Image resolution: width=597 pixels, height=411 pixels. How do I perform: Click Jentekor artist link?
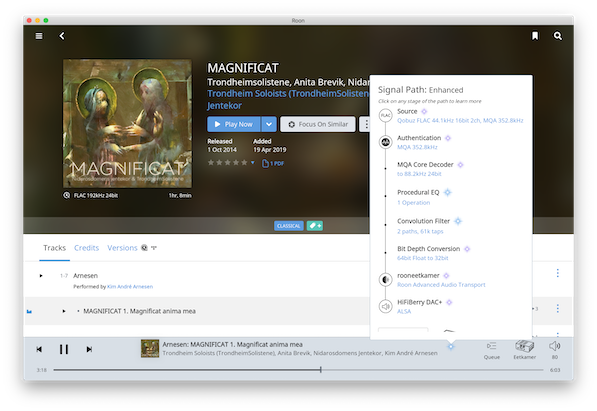point(224,106)
